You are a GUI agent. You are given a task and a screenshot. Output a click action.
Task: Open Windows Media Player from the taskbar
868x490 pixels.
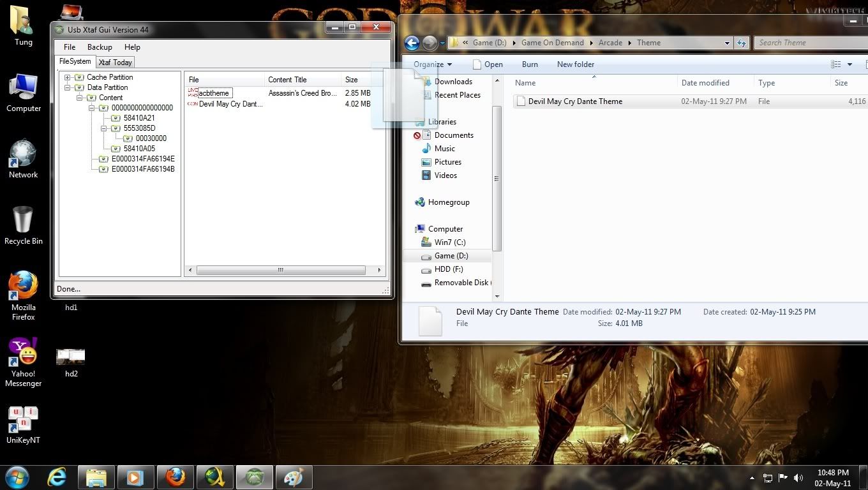coord(135,477)
